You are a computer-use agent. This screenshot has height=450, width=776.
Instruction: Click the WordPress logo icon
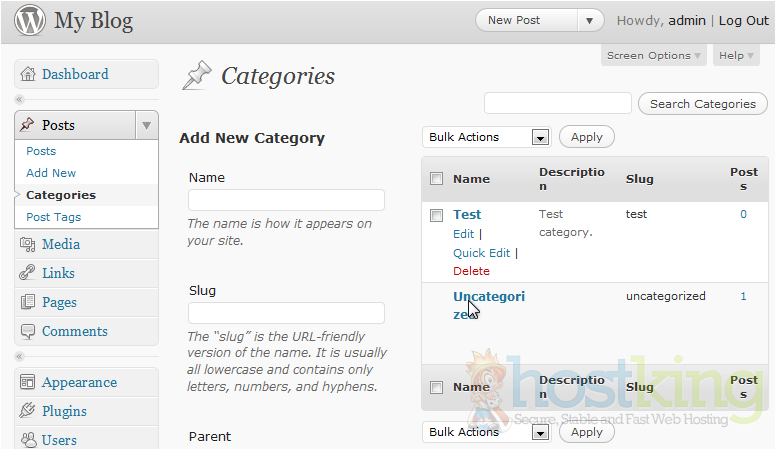(x=29, y=21)
